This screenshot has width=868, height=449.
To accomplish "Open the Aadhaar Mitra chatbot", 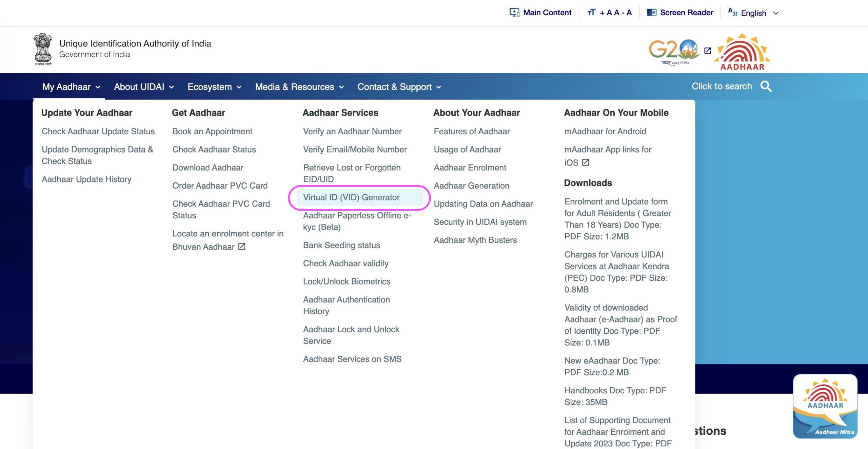I will (x=825, y=406).
